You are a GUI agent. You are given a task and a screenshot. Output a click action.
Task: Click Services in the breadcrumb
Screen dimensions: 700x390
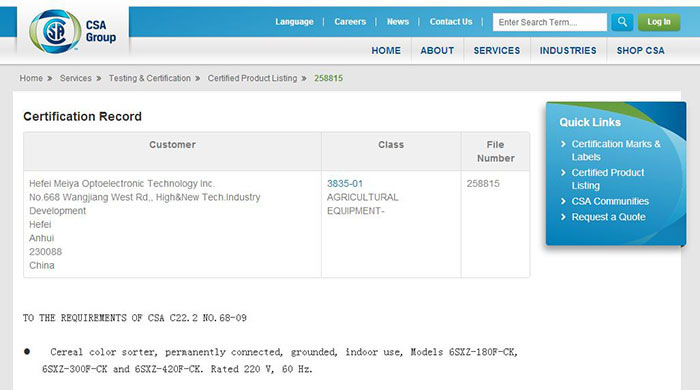click(75, 78)
